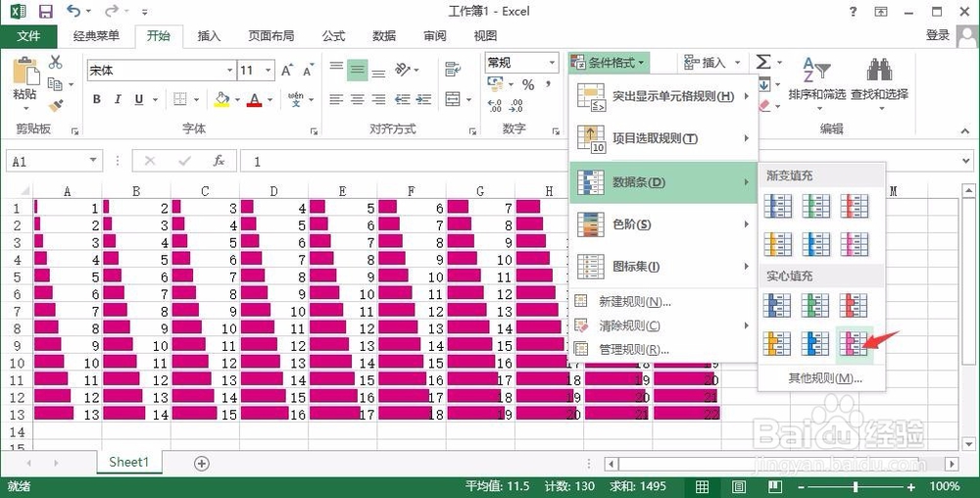The height and width of the screenshot is (498, 980).
Task: Click the cell borders icon
Action: [180, 99]
